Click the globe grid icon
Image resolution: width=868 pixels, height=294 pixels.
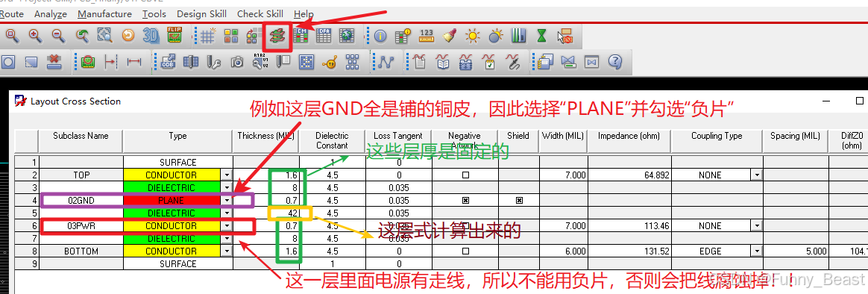347,37
